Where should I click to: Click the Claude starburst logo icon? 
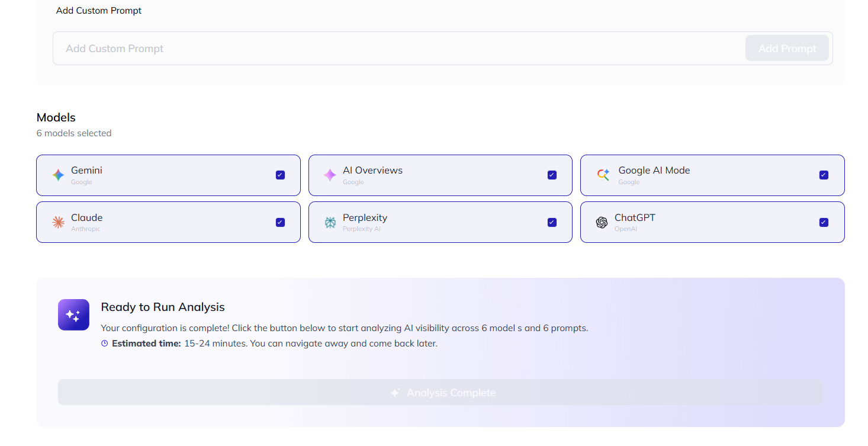(x=58, y=222)
